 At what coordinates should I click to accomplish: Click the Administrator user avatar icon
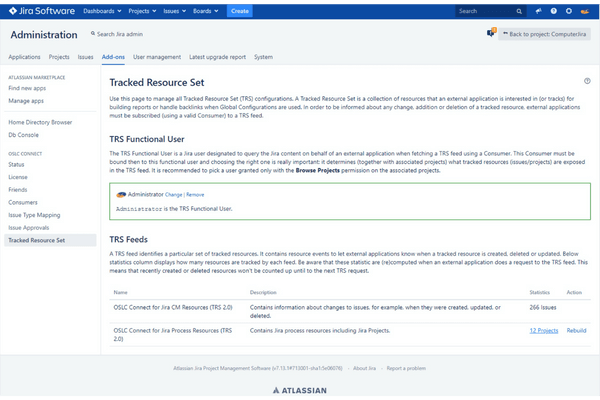(121, 194)
